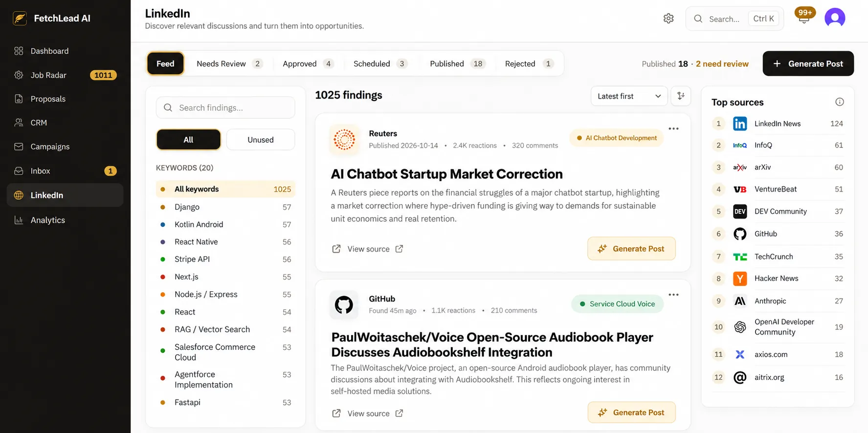The width and height of the screenshot is (868, 433).
Task: Click external link icon after Reuters View source
Action: [399, 249]
